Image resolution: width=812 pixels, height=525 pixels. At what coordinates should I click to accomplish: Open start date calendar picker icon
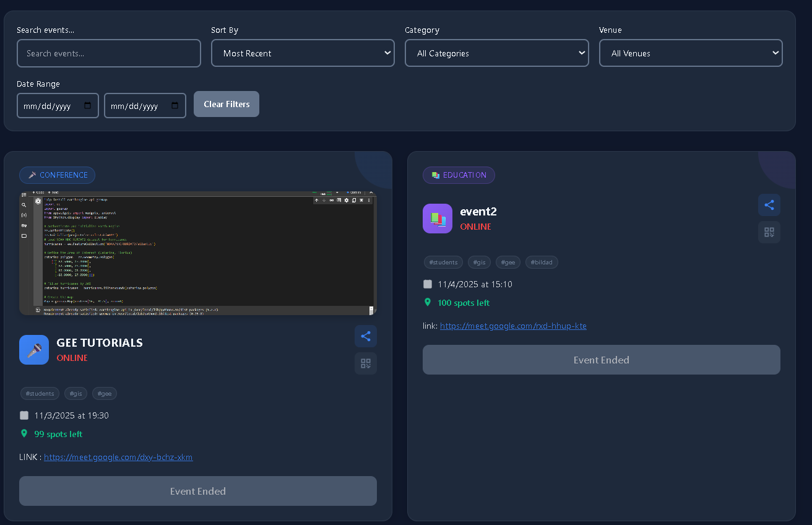pyautogui.click(x=87, y=106)
